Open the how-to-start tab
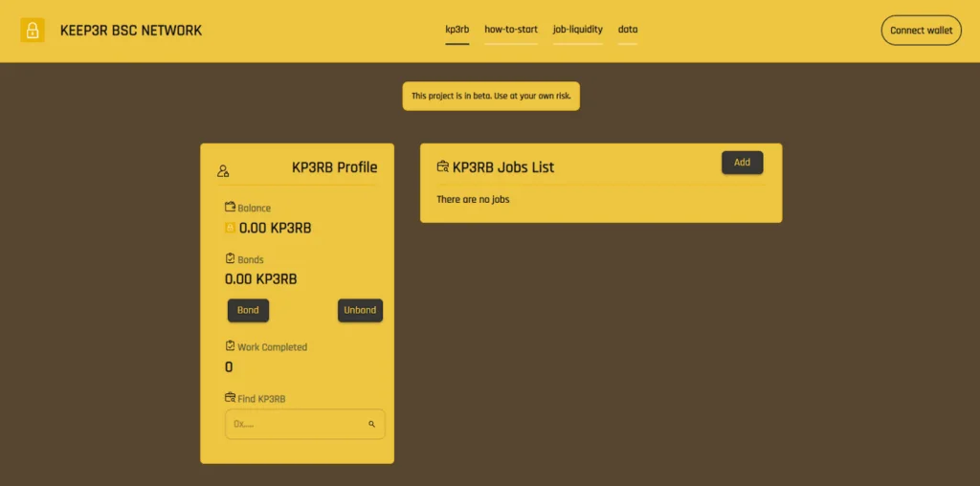Viewport: 980px width, 486px height. [511, 30]
